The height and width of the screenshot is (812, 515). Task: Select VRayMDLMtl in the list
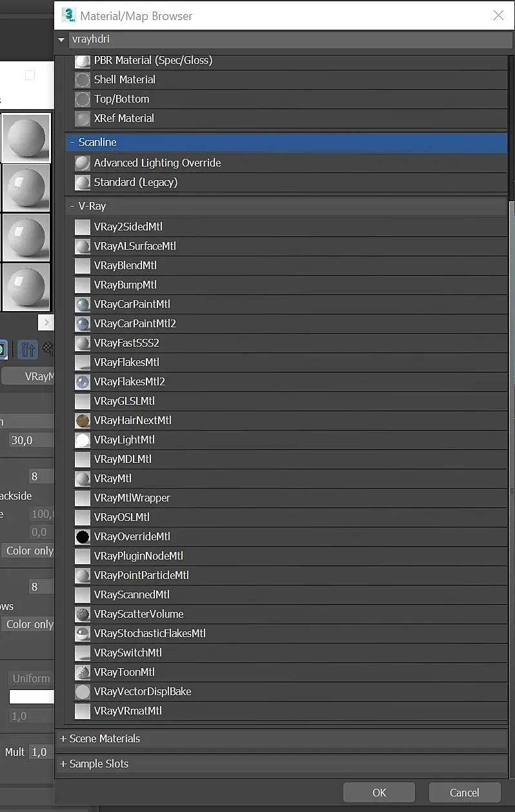289,459
